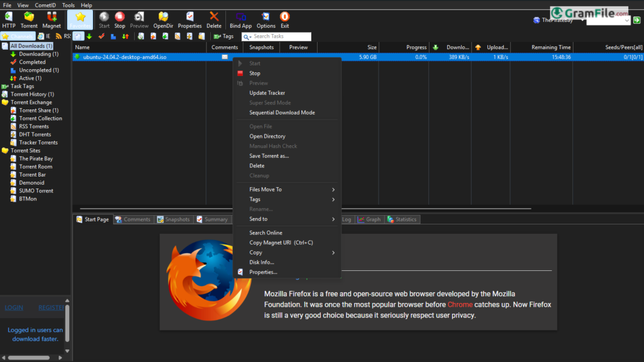644x362 pixels.
Task: Expand the Tags submenu in the context menu
Action: [x=287, y=199]
